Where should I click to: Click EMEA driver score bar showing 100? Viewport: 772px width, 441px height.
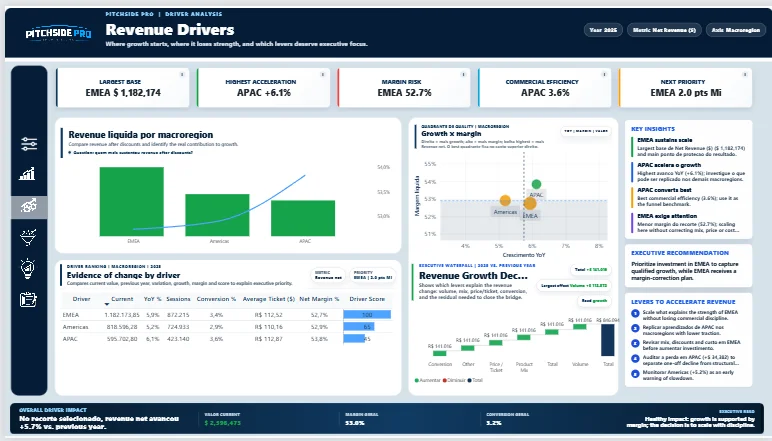(367, 315)
